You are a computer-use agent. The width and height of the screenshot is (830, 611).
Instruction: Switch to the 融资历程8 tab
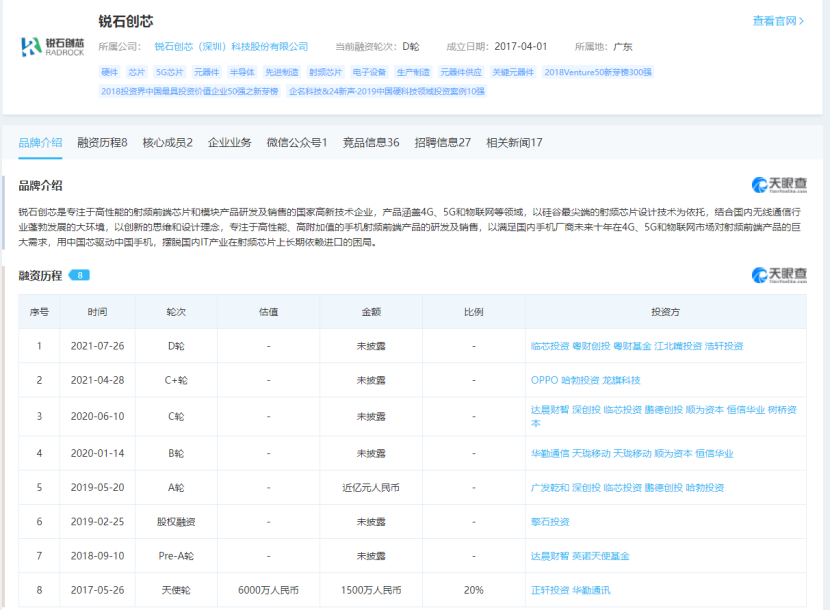tap(102, 142)
